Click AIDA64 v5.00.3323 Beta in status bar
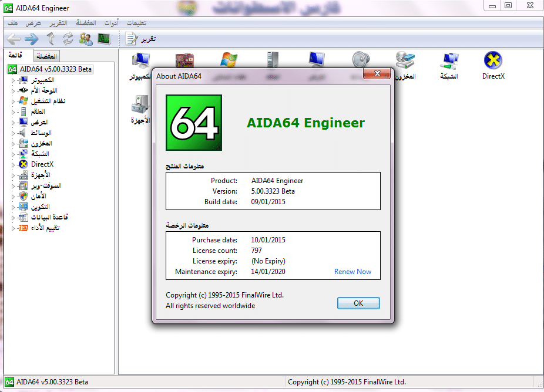544x392 pixels. (52, 382)
